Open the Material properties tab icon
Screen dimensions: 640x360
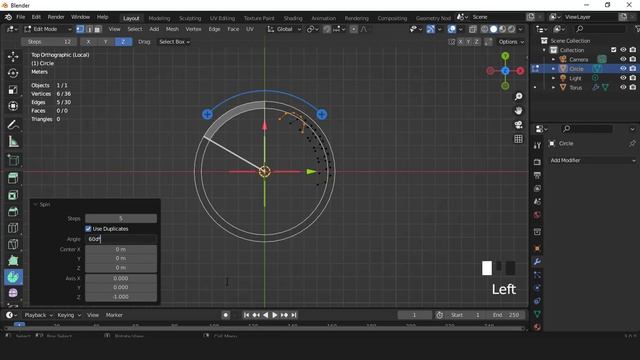point(537,327)
